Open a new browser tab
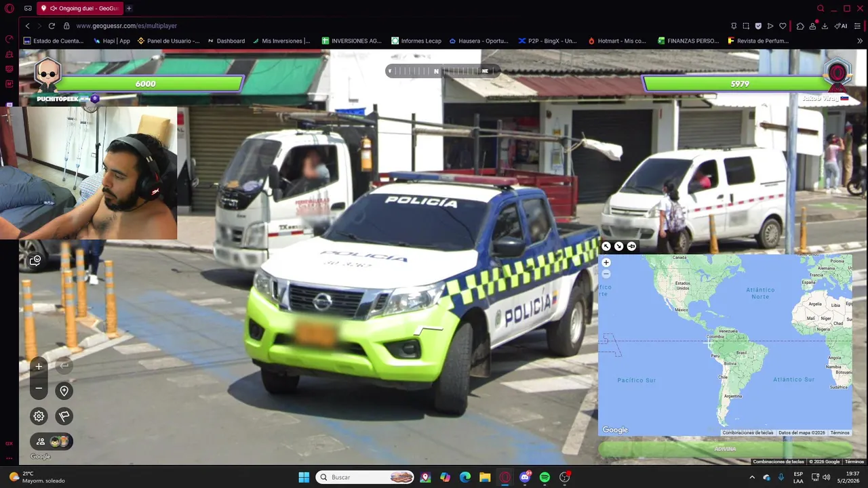Viewport: 868px width, 488px height. (x=129, y=9)
